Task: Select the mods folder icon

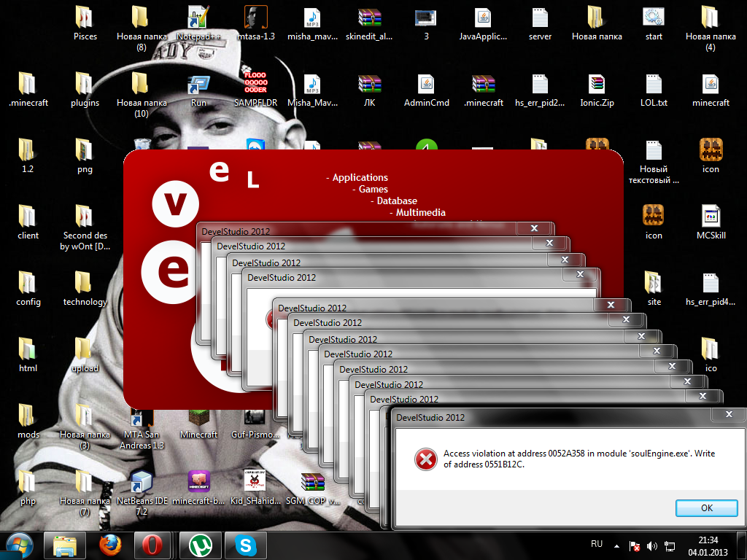Action: point(28,421)
